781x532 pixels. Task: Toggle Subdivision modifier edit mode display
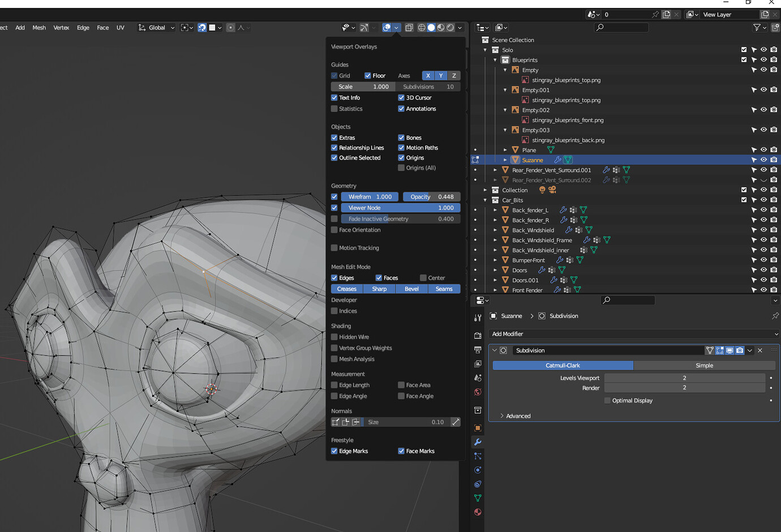click(x=720, y=350)
